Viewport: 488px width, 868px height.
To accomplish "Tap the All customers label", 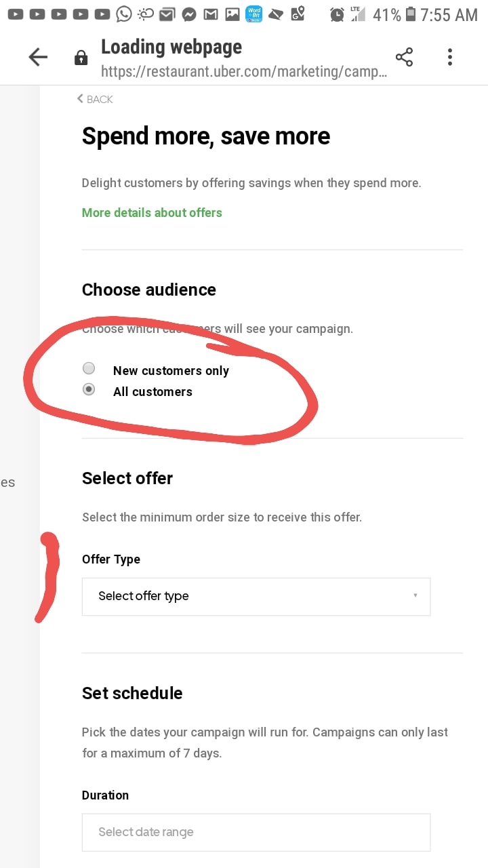I will point(152,392).
